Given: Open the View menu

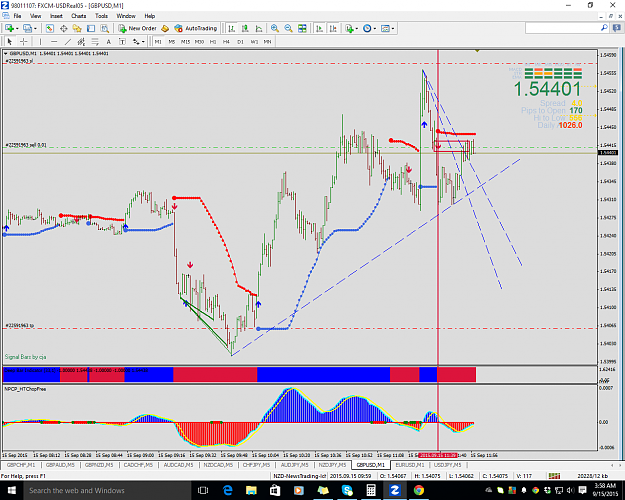Looking at the screenshot, I should click(x=35, y=16).
